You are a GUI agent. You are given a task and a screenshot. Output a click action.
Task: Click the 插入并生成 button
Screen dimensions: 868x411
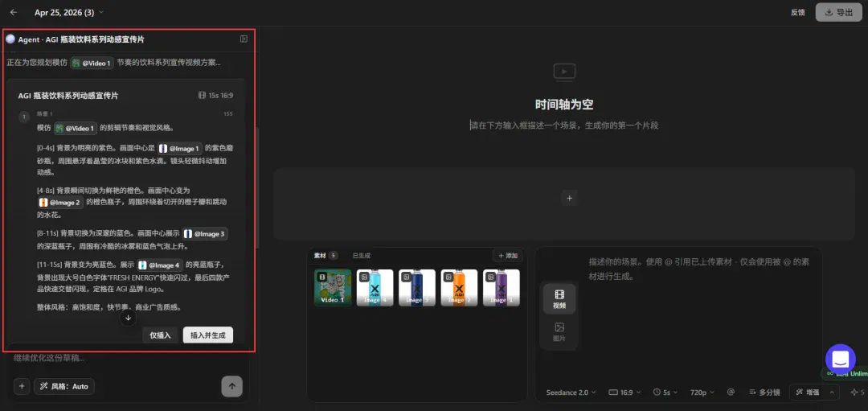point(207,335)
